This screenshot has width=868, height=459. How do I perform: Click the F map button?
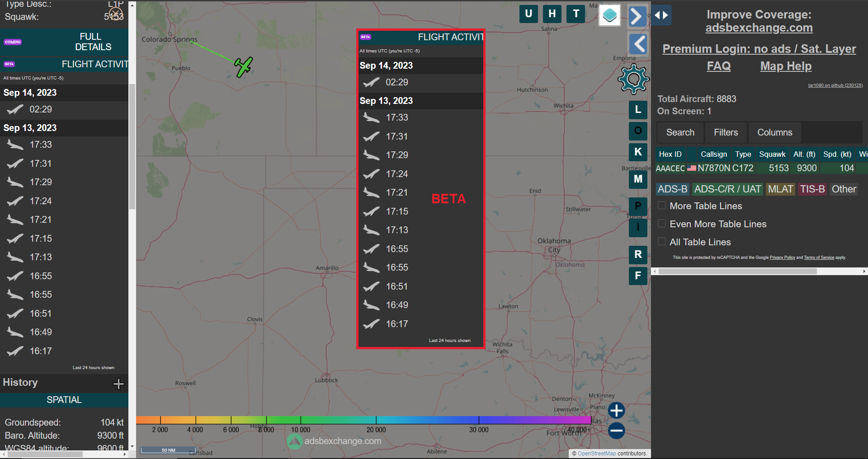click(x=638, y=276)
